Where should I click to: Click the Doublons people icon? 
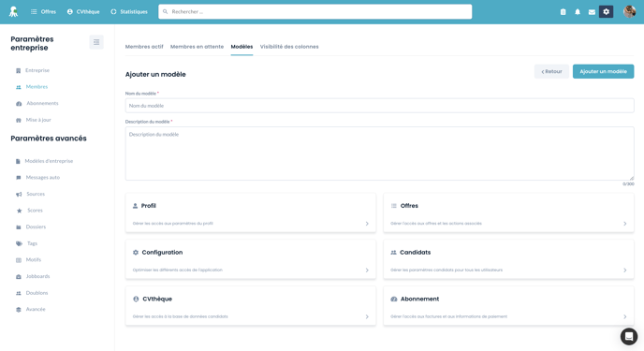point(19,293)
